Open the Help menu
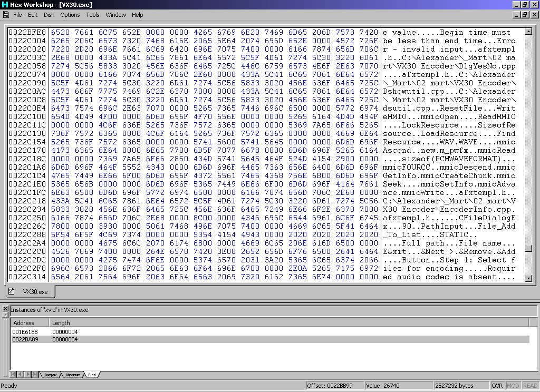 pyautogui.click(x=138, y=15)
